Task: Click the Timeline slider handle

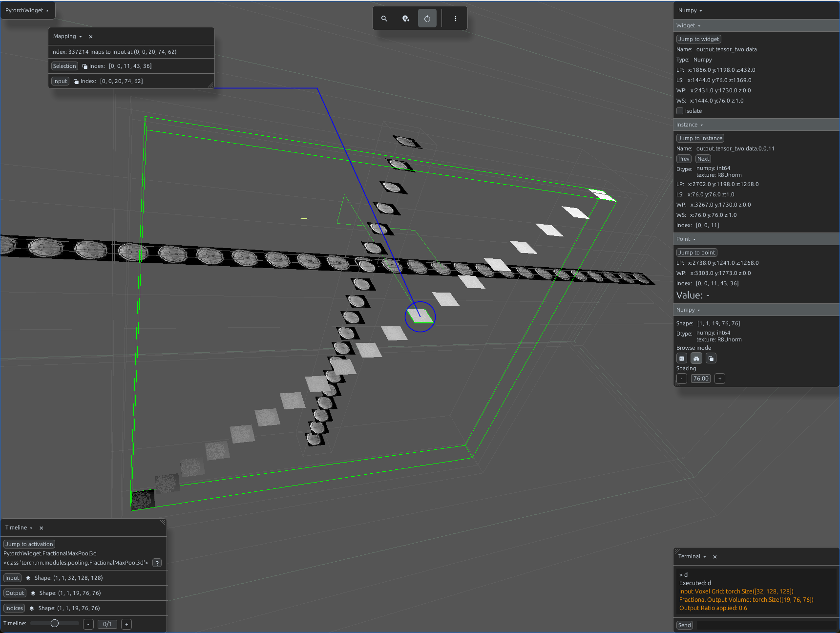Action: click(55, 623)
